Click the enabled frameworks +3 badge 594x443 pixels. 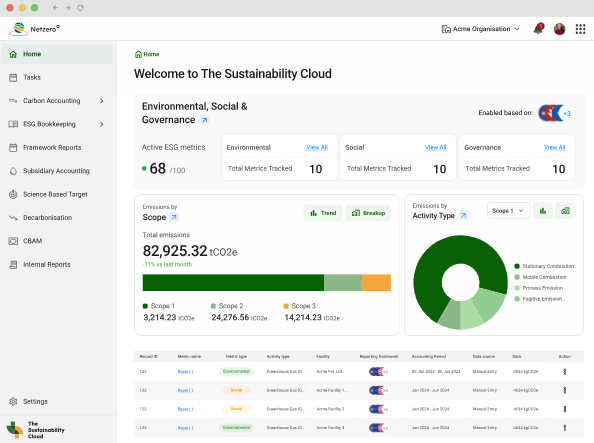567,113
